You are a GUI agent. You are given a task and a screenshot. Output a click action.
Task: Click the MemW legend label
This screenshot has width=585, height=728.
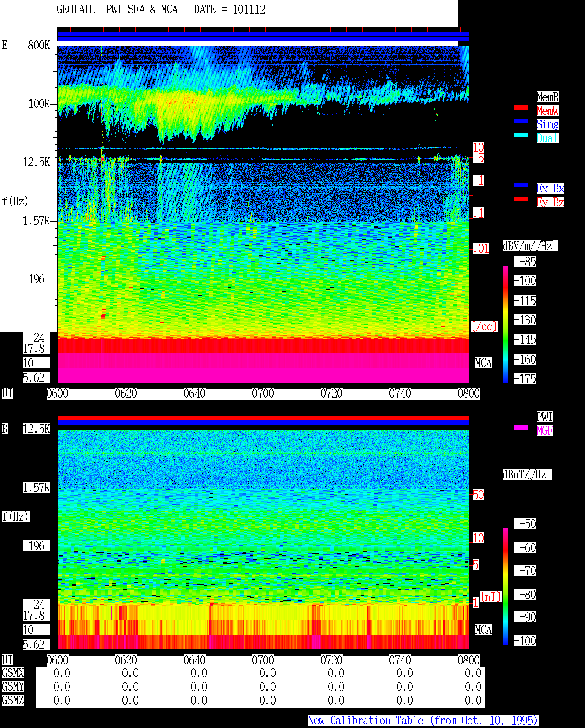tap(548, 111)
